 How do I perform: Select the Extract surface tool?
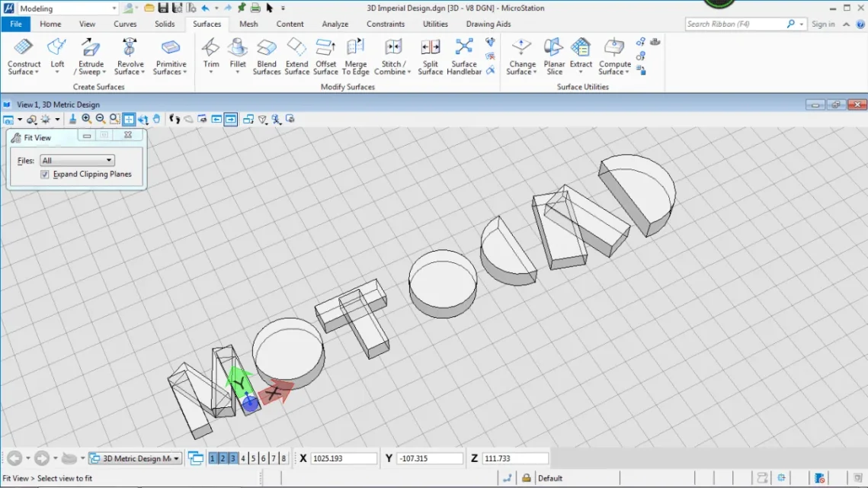[x=581, y=56]
